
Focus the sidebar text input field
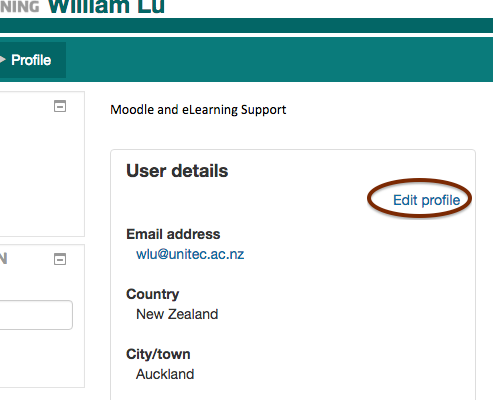point(36,315)
